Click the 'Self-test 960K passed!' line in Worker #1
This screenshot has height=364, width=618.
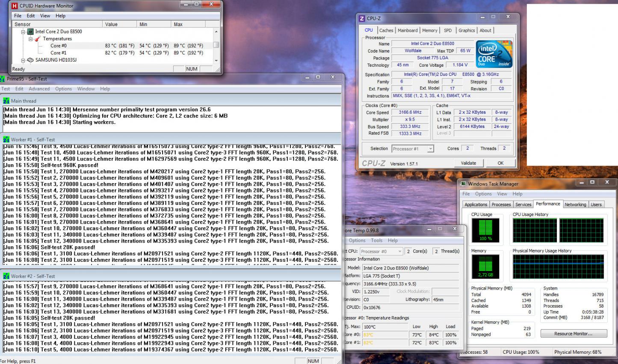click(51, 165)
